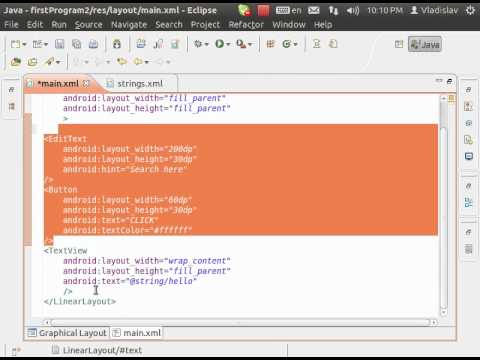This screenshot has width=480, height=360.
Task: Expand the New Java Class dropdown arrow
Action: tap(296, 44)
